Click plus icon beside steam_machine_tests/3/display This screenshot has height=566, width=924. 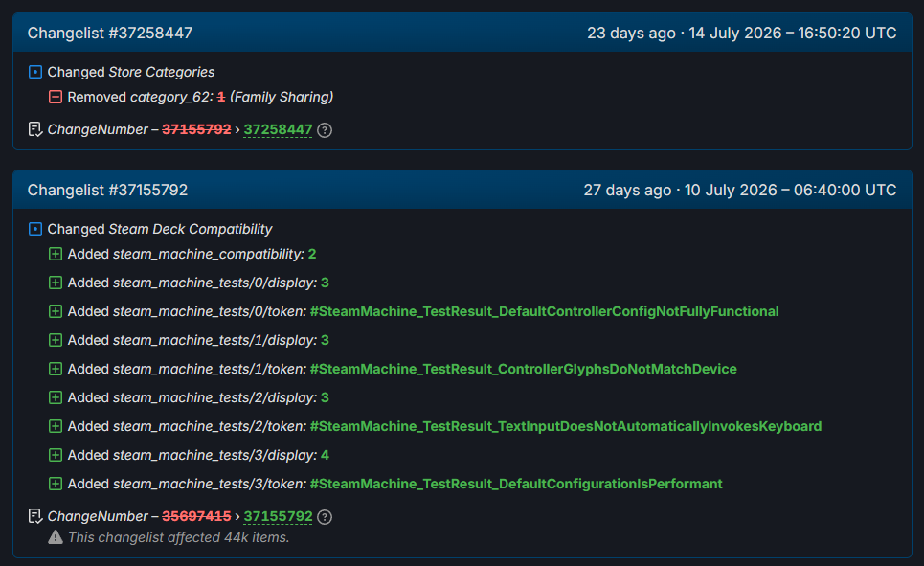point(56,455)
